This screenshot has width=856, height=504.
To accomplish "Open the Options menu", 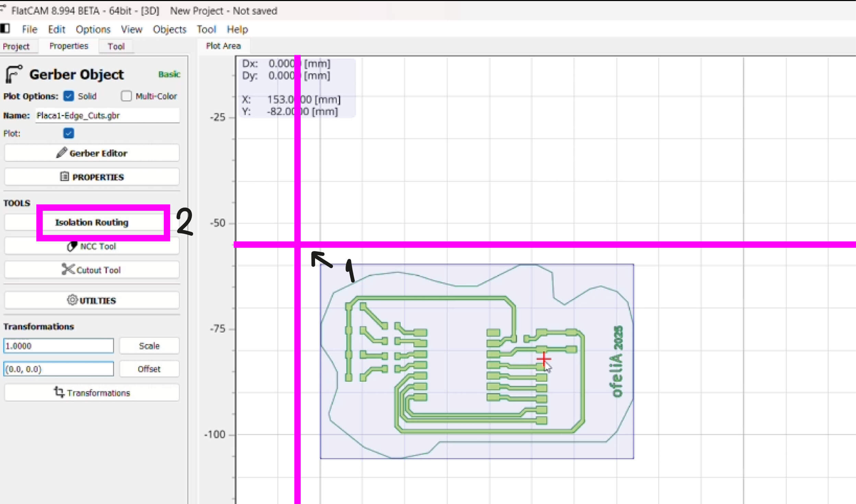I will [x=93, y=29].
